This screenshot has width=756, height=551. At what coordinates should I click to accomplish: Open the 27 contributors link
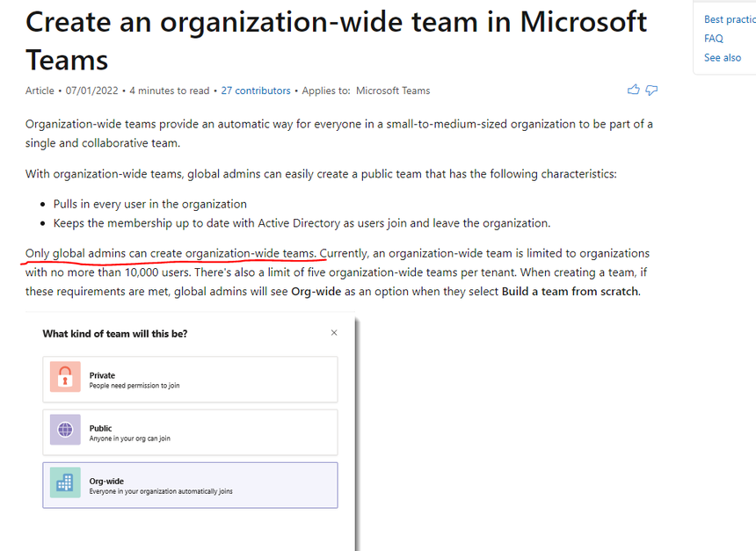coord(255,91)
